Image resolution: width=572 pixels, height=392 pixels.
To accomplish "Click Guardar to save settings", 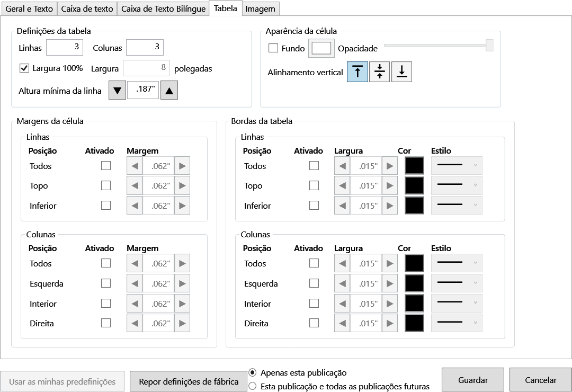I will point(473,380).
